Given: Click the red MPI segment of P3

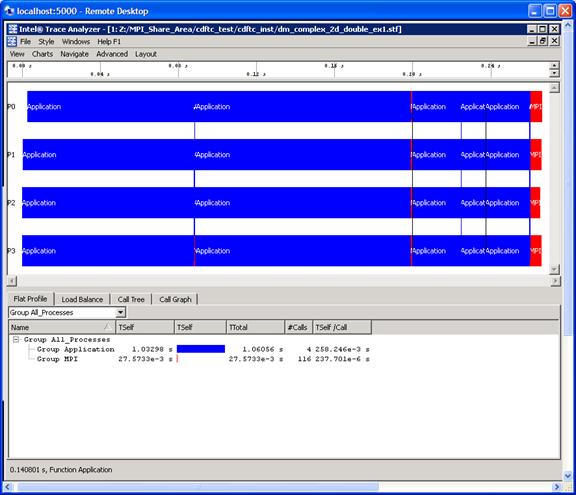Looking at the screenshot, I should pyautogui.click(x=536, y=251).
